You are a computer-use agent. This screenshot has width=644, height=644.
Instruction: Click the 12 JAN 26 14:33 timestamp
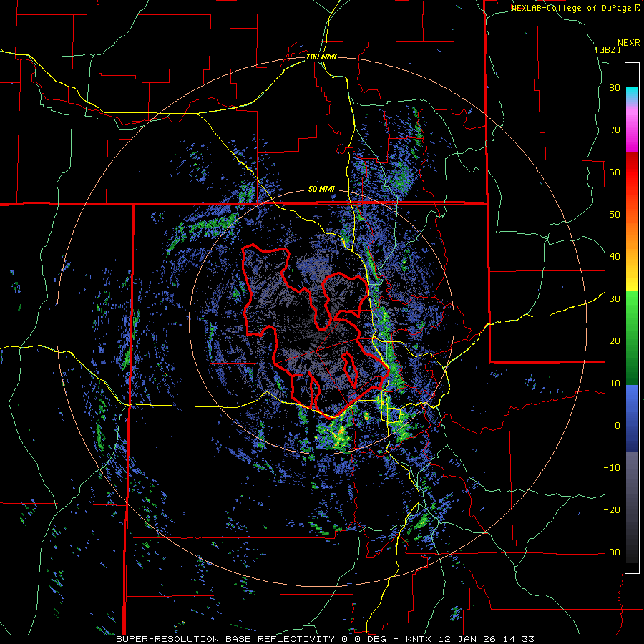pos(487,639)
